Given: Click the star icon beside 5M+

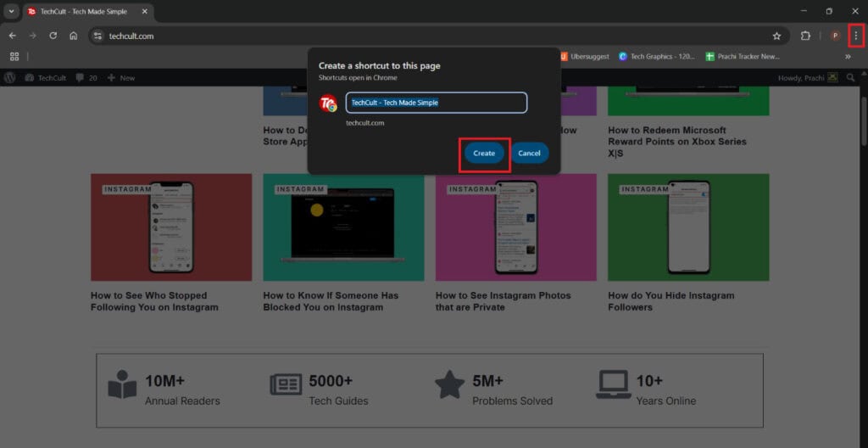Looking at the screenshot, I should coord(449,384).
